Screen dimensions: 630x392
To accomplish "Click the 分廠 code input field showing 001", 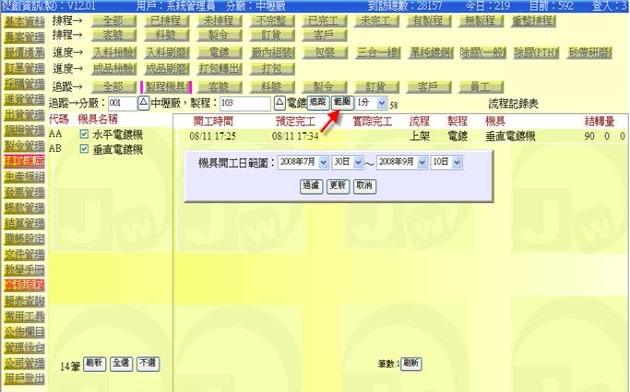I will [x=123, y=103].
